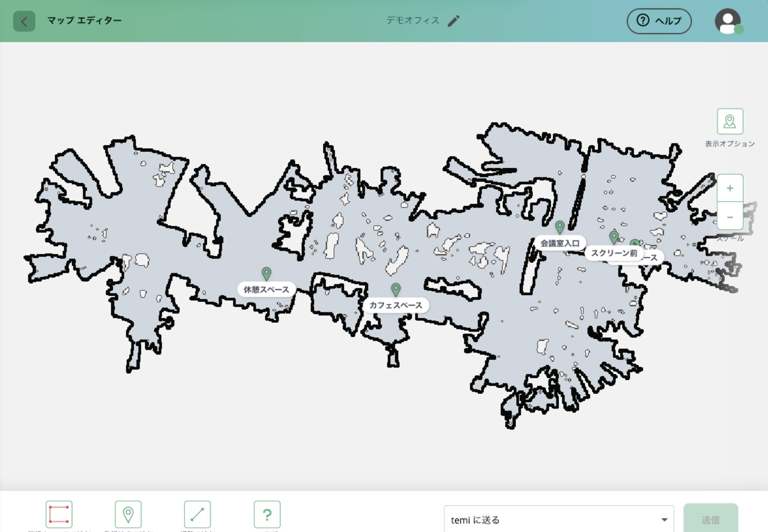Select the 会議室入口 location pin
Image resolution: width=768 pixels, height=532 pixels.
(560, 227)
